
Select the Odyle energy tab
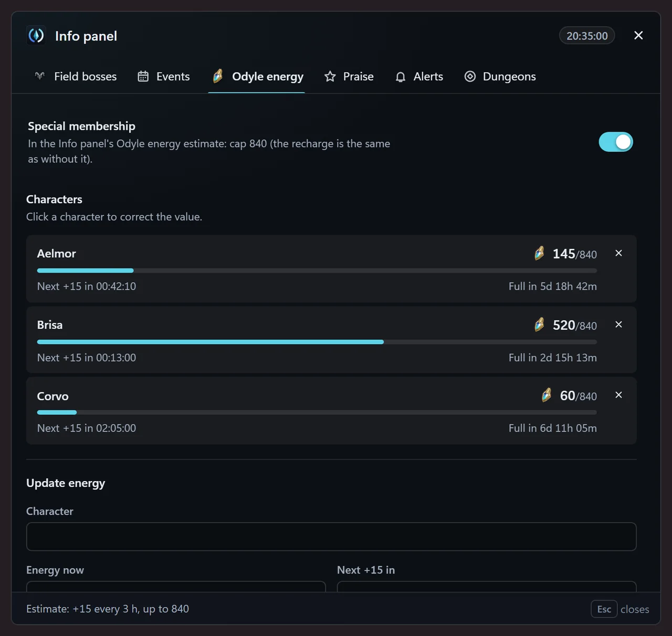coord(257,77)
